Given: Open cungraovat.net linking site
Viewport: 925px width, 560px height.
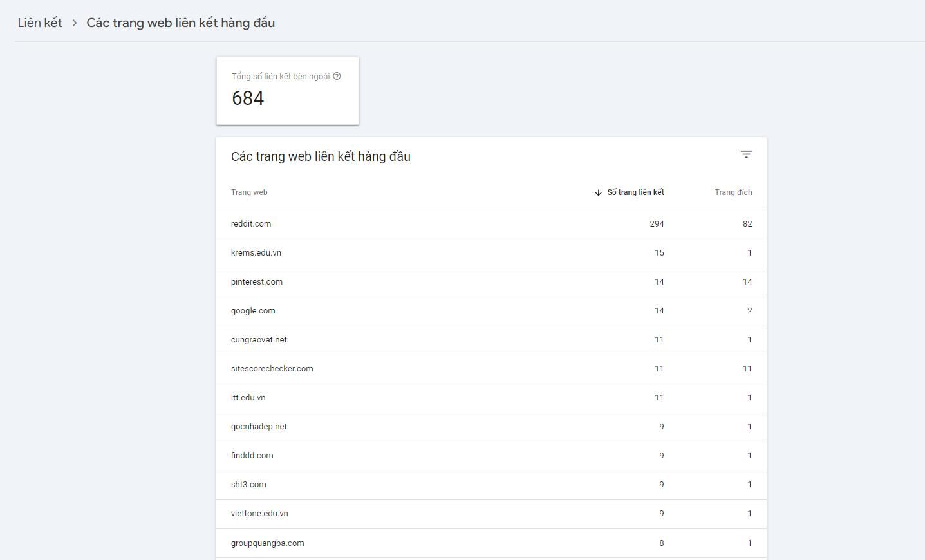Looking at the screenshot, I should tap(259, 340).
